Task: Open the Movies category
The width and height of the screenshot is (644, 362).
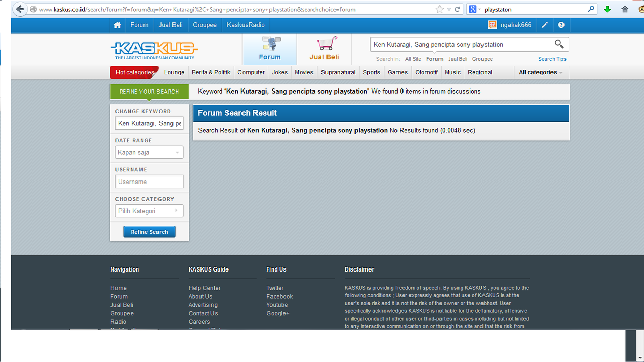Action: pos(304,72)
